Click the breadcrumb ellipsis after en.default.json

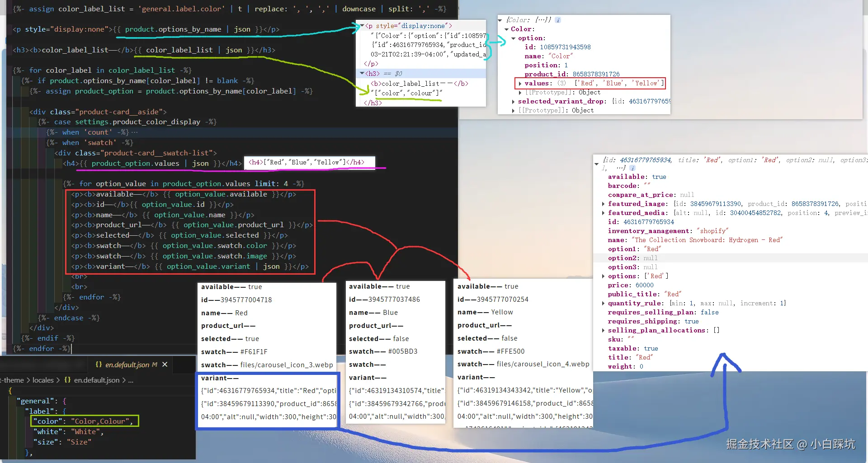tap(131, 380)
